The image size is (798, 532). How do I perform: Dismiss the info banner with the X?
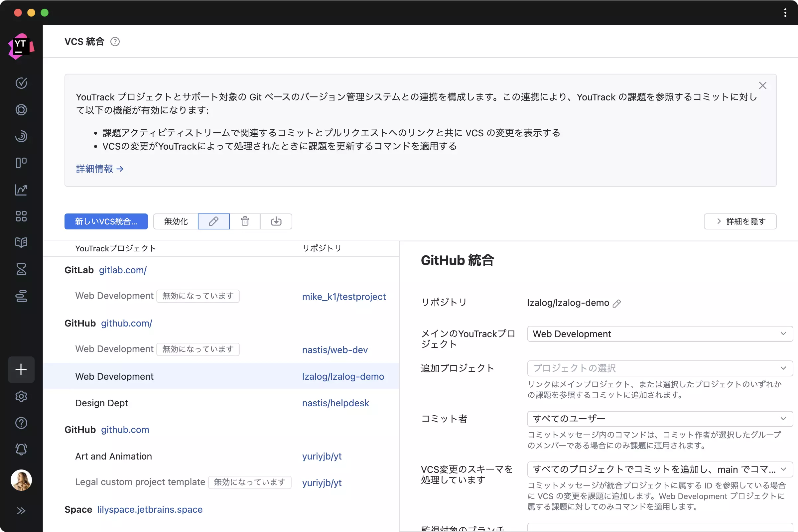[x=763, y=85]
